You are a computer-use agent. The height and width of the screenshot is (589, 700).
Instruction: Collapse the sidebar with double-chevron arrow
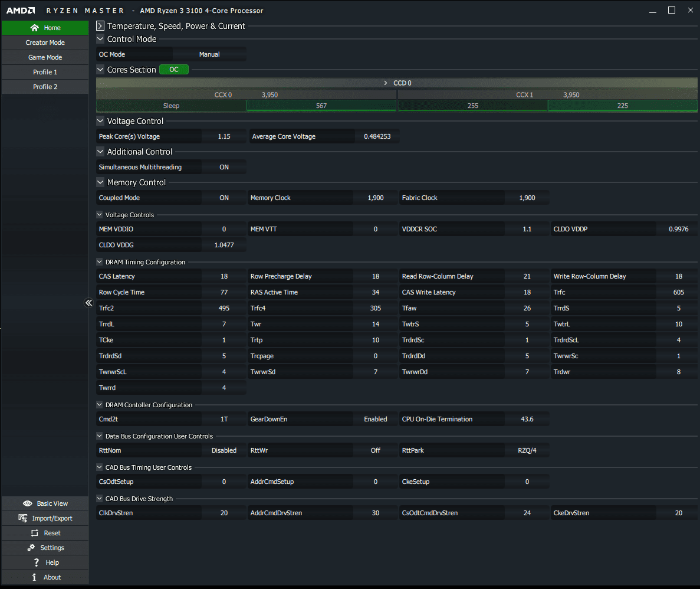click(x=89, y=303)
